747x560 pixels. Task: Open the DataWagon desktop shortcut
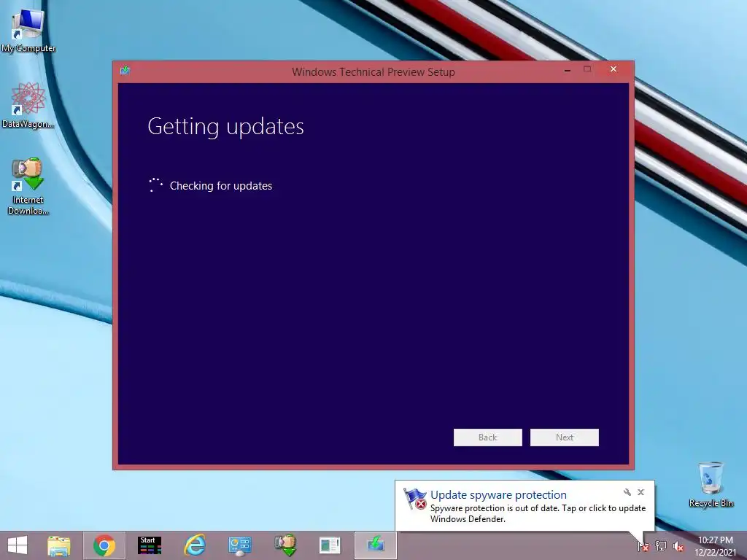tap(28, 105)
